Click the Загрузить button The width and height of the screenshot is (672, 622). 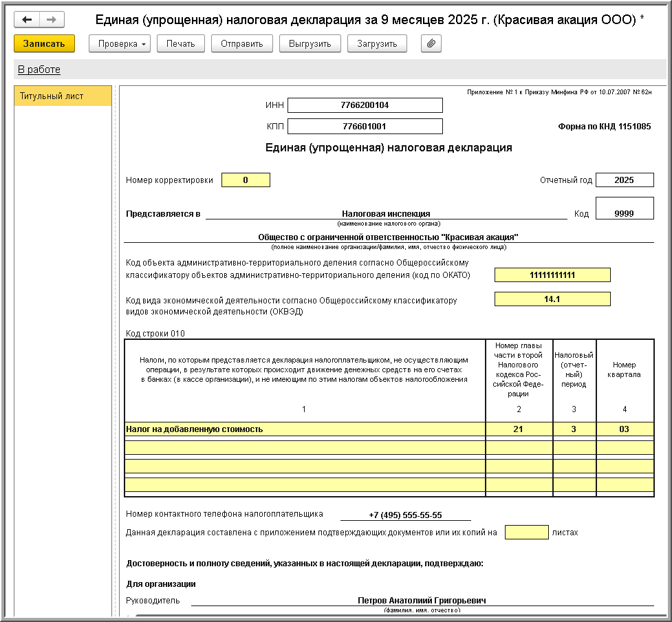click(377, 43)
